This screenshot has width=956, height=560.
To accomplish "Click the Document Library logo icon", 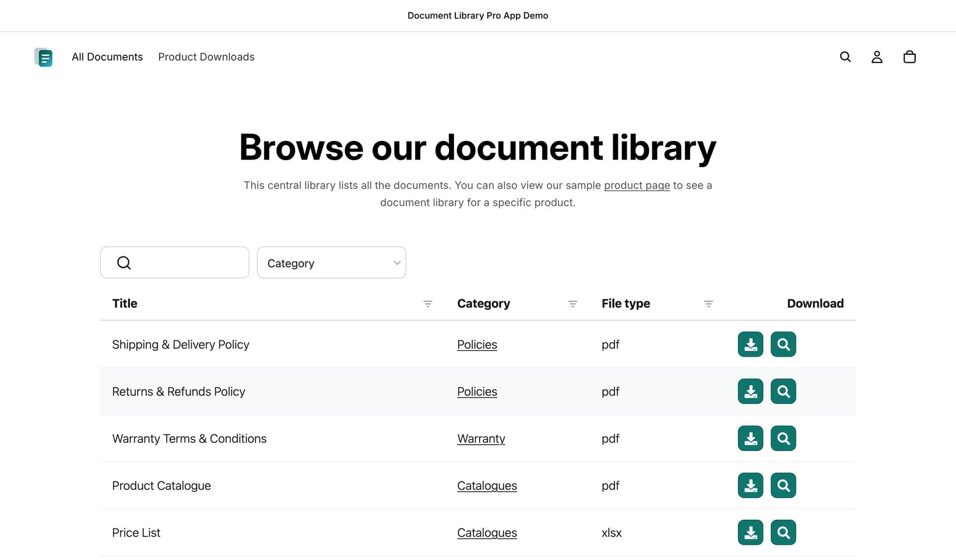I will [x=44, y=57].
